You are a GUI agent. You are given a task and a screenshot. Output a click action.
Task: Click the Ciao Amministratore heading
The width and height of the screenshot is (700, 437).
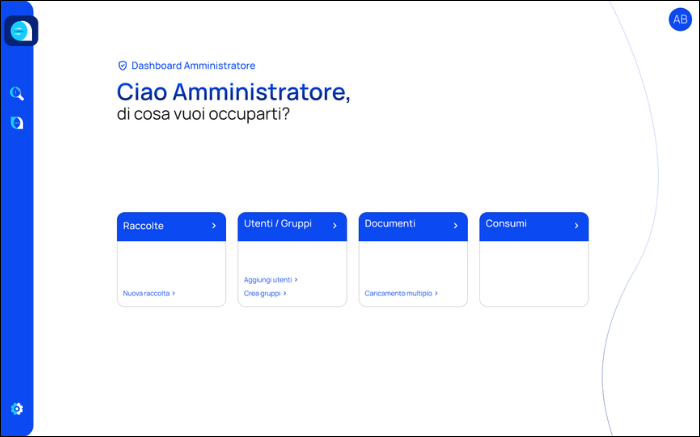(x=233, y=92)
